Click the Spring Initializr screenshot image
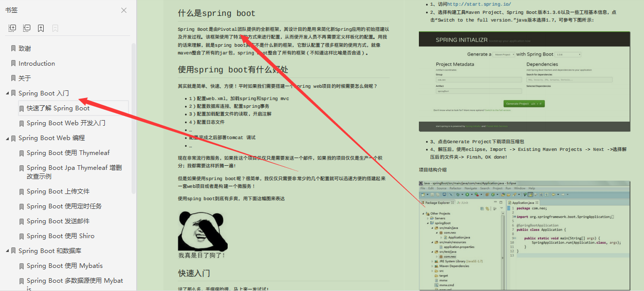Viewport: 644px width, 291px height. click(x=524, y=82)
